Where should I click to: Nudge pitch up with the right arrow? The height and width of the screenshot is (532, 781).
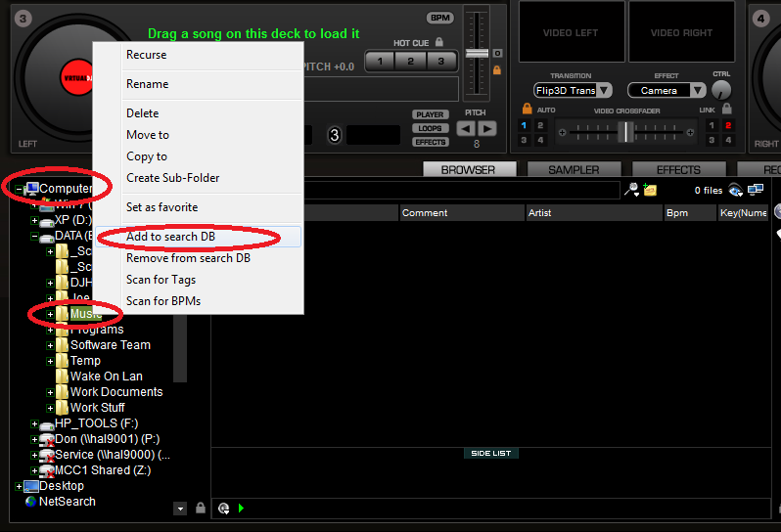coord(487,129)
